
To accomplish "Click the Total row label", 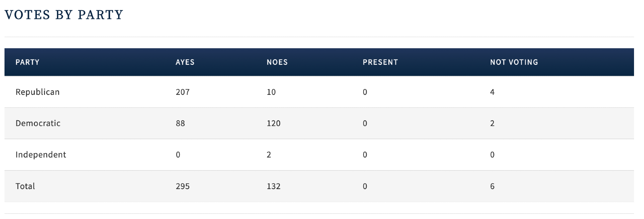I will [x=25, y=186].
